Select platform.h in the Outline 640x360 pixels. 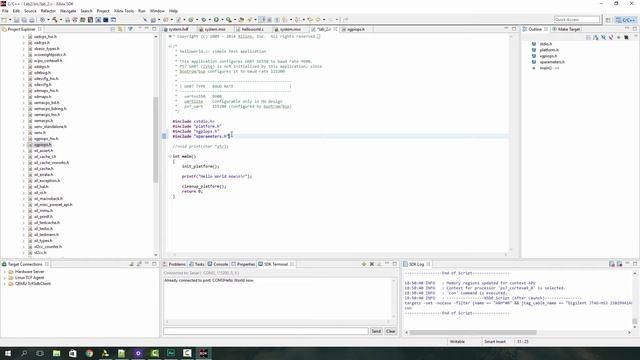[x=549, y=50]
